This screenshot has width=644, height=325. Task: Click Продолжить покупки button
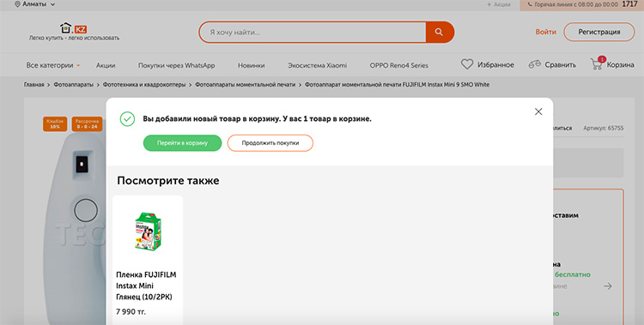pos(270,143)
